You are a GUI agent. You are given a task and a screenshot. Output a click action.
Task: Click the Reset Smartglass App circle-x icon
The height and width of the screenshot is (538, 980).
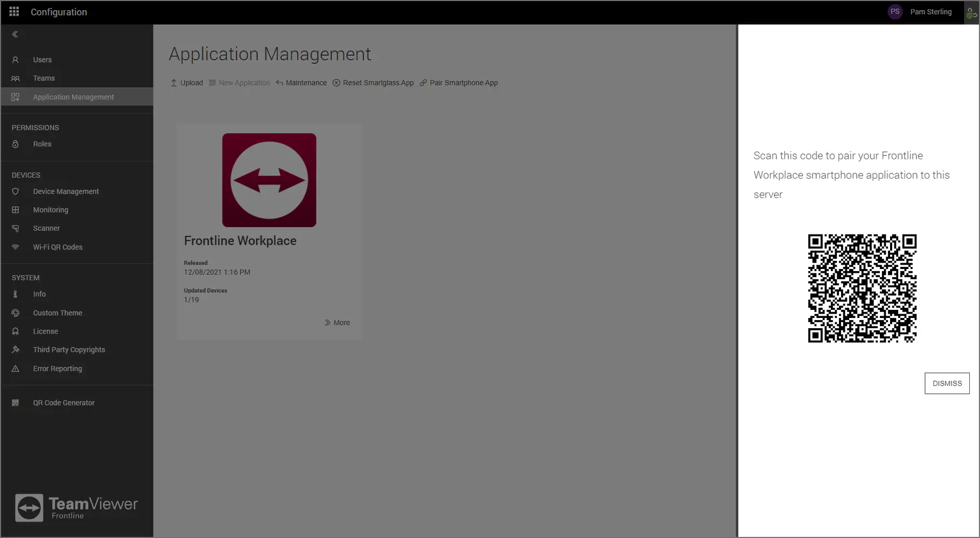[337, 83]
